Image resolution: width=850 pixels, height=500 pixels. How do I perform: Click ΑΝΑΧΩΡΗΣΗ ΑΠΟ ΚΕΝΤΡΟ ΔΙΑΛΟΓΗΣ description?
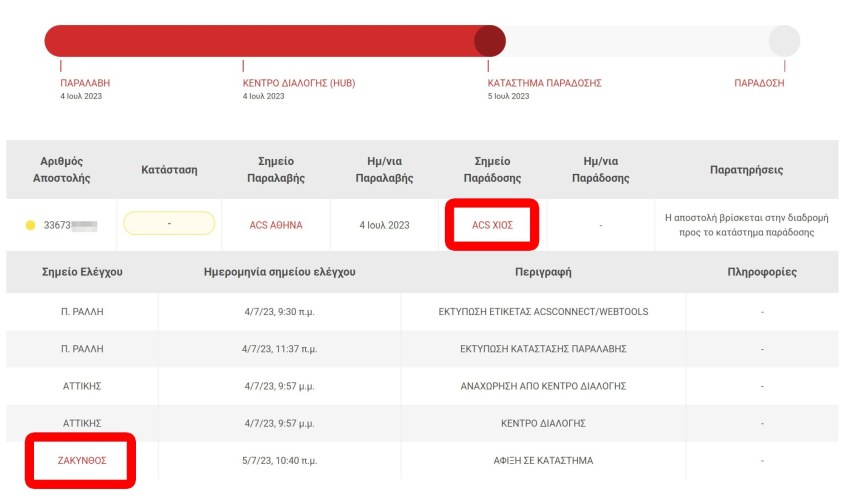pos(543,386)
